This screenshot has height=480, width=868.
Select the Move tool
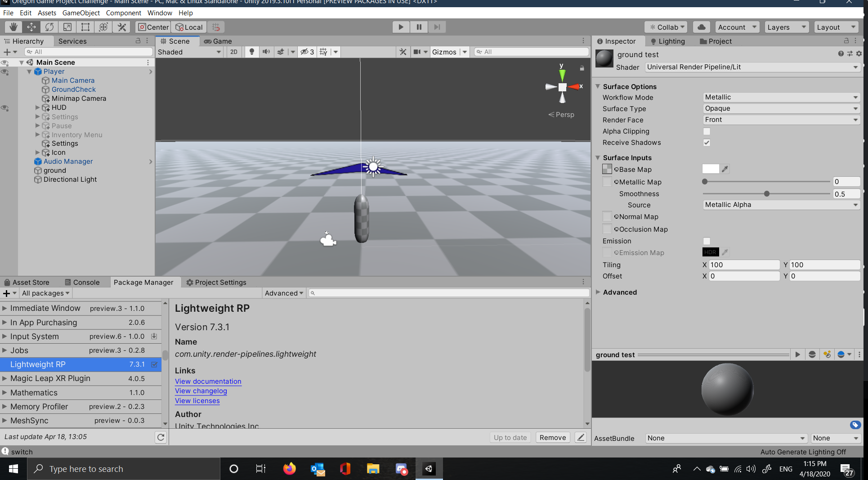click(31, 27)
